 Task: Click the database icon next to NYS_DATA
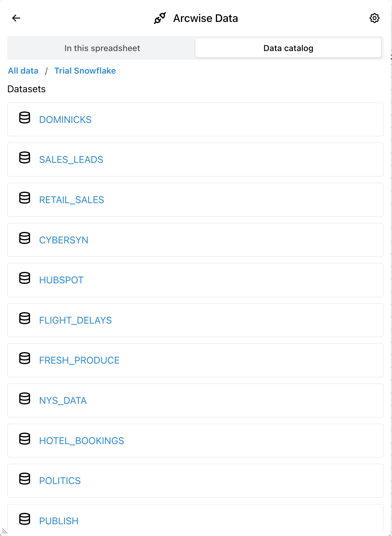[25, 399]
